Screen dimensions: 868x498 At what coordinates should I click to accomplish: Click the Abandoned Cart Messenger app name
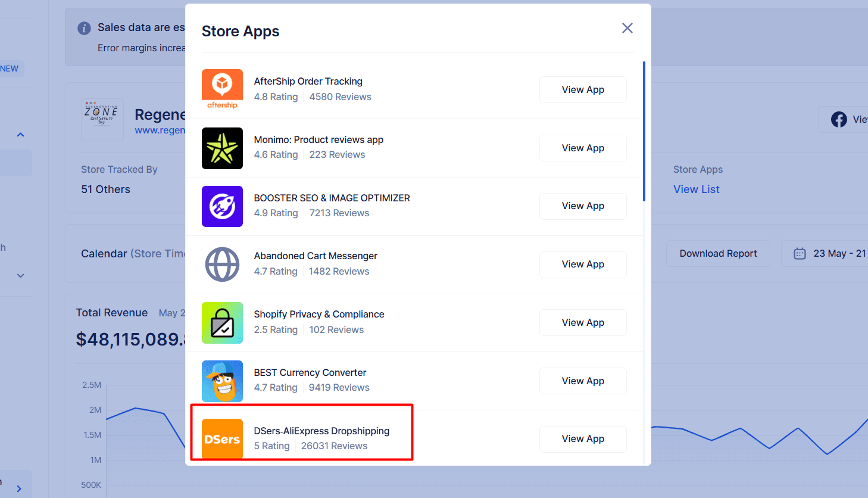pos(316,256)
